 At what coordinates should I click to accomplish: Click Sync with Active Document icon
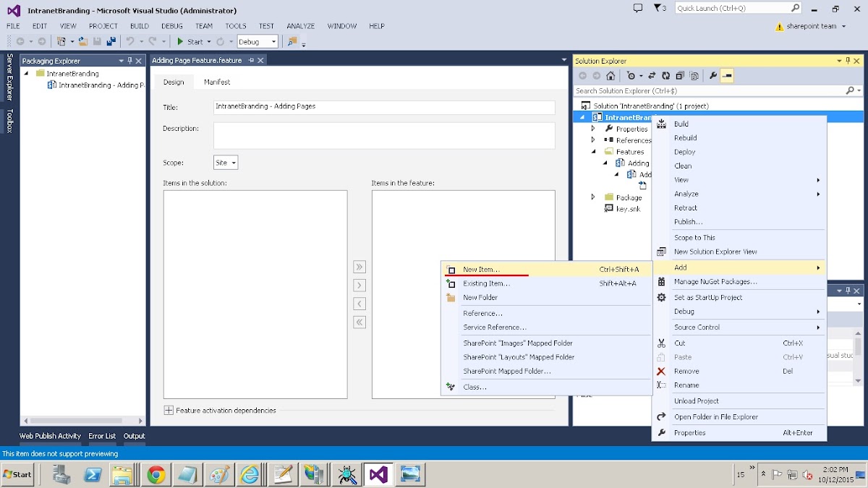click(652, 76)
